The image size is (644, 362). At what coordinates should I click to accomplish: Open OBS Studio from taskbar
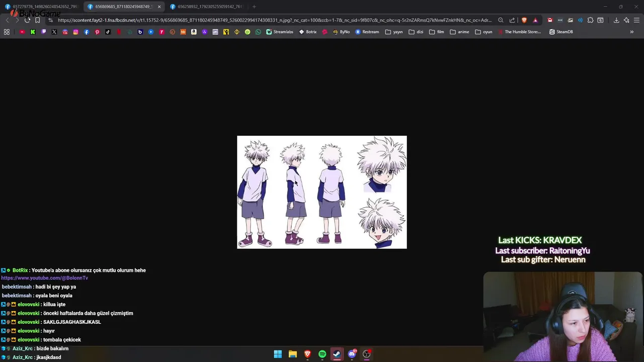367,354
